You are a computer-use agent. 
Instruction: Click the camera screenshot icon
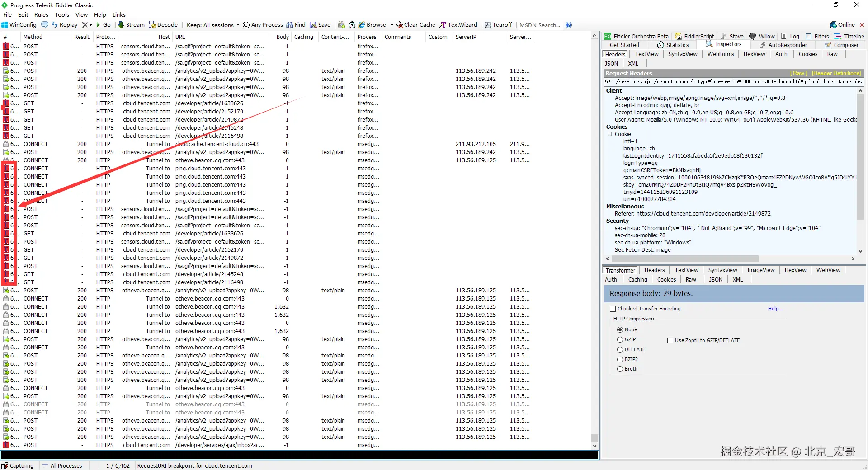pyautogui.click(x=341, y=25)
